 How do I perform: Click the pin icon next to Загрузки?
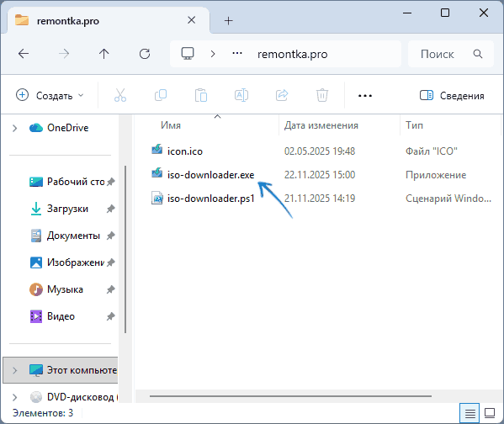[110, 209]
